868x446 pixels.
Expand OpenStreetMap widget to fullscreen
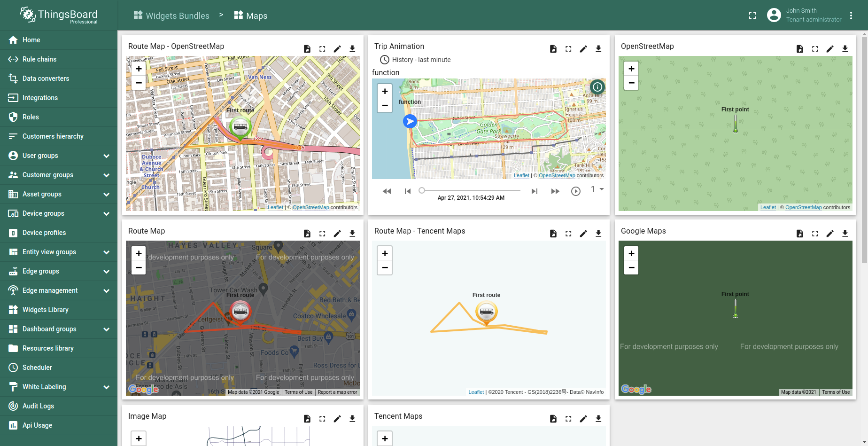click(x=815, y=49)
